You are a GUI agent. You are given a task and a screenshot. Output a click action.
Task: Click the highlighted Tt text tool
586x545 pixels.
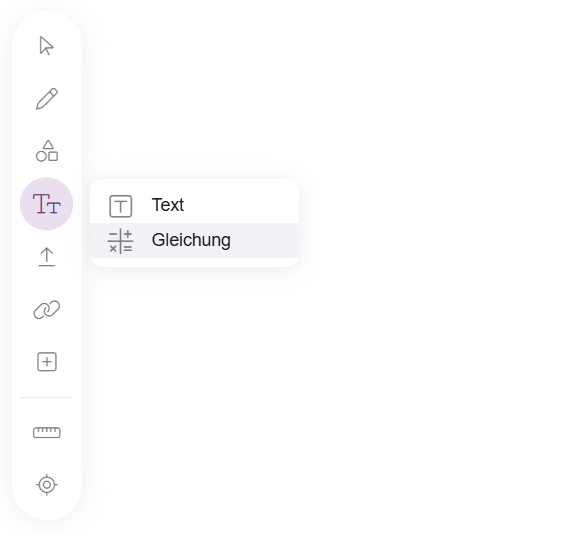[46, 204]
